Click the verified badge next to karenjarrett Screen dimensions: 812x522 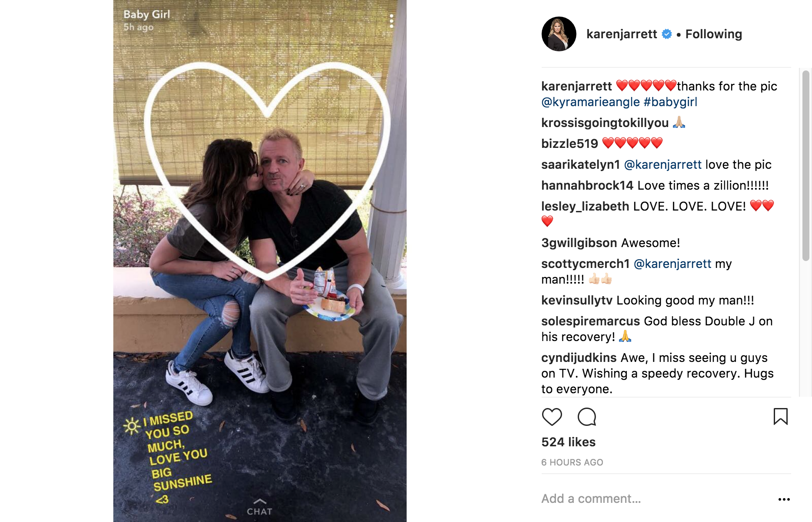coord(666,34)
